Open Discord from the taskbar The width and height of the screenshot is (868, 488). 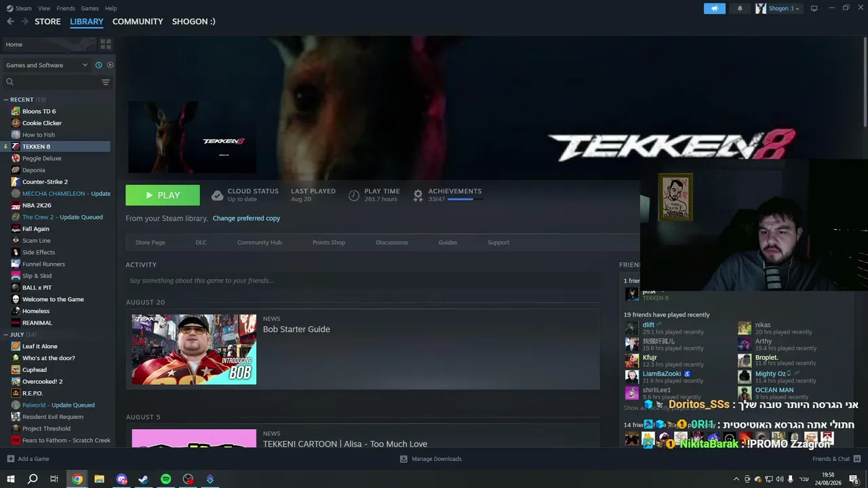point(121,479)
